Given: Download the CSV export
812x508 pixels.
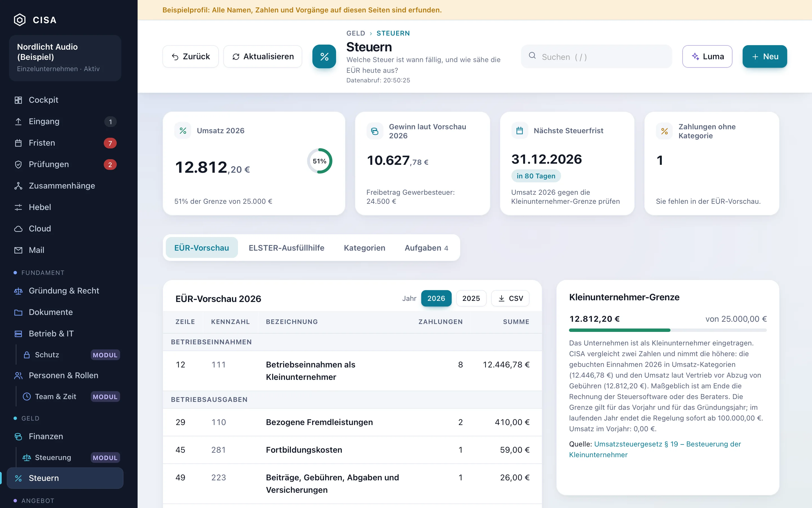Looking at the screenshot, I should pos(510,298).
